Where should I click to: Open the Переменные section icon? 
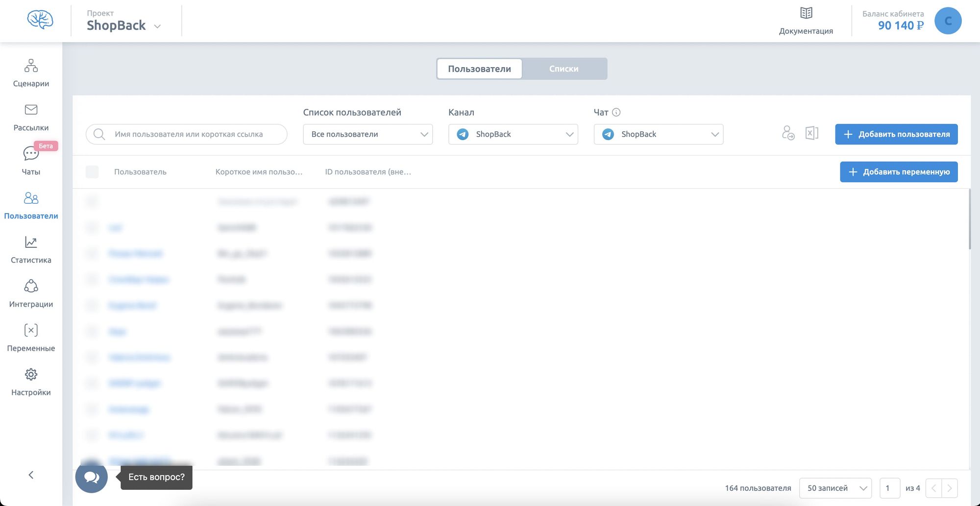pyautogui.click(x=31, y=330)
